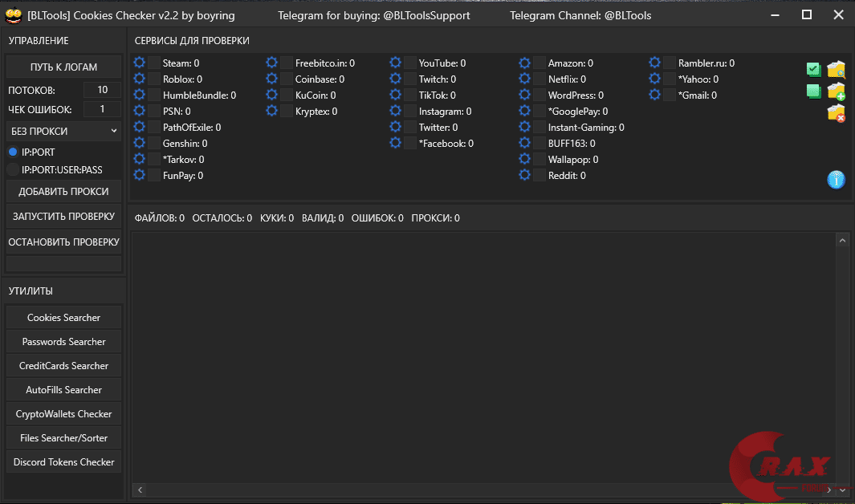The image size is (855, 504).
Task: Tick the Instant-Gaming checkbox
Action: 539,127
